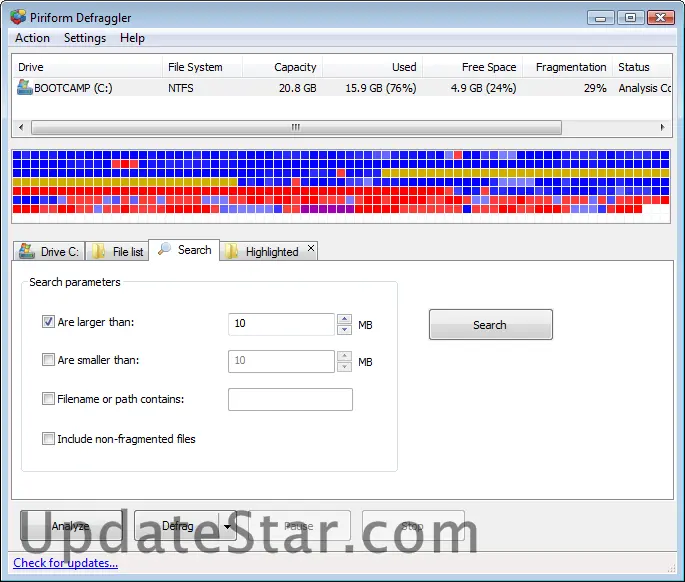Sort by the Used column header
Screen dimensions: 685x582
click(373, 67)
